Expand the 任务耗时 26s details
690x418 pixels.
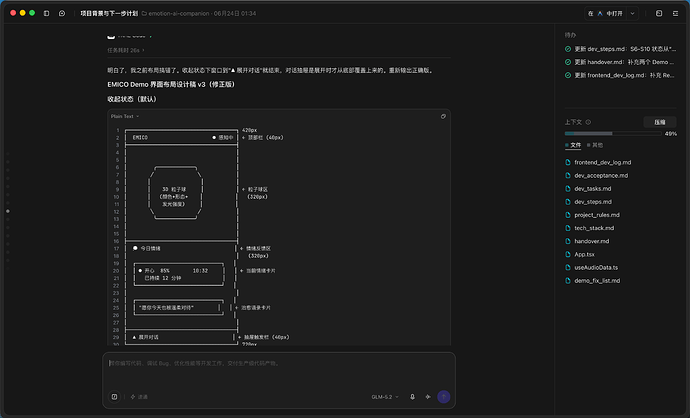126,50
